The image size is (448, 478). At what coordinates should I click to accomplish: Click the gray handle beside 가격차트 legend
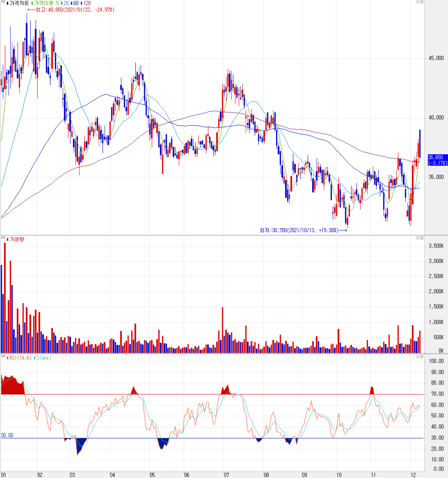point(3,2)
